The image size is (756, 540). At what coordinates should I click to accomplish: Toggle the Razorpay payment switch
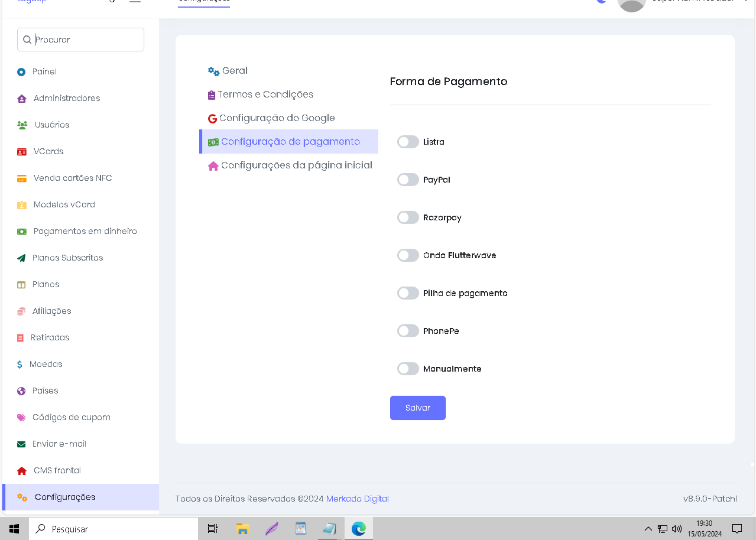408,218
